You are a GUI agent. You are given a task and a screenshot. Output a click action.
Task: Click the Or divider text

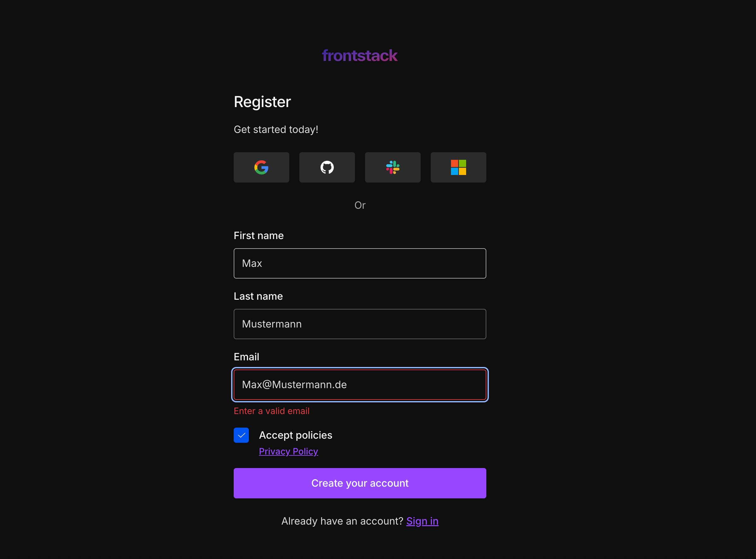pos(360,205)
